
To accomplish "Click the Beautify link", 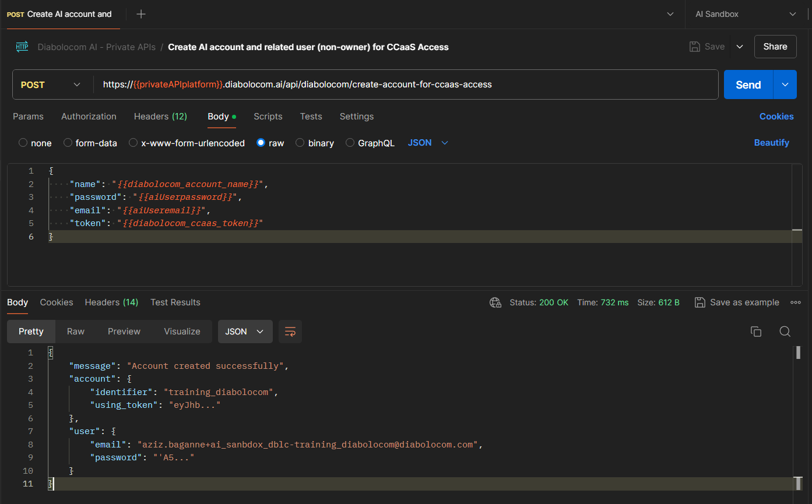I will coord(771,143).
